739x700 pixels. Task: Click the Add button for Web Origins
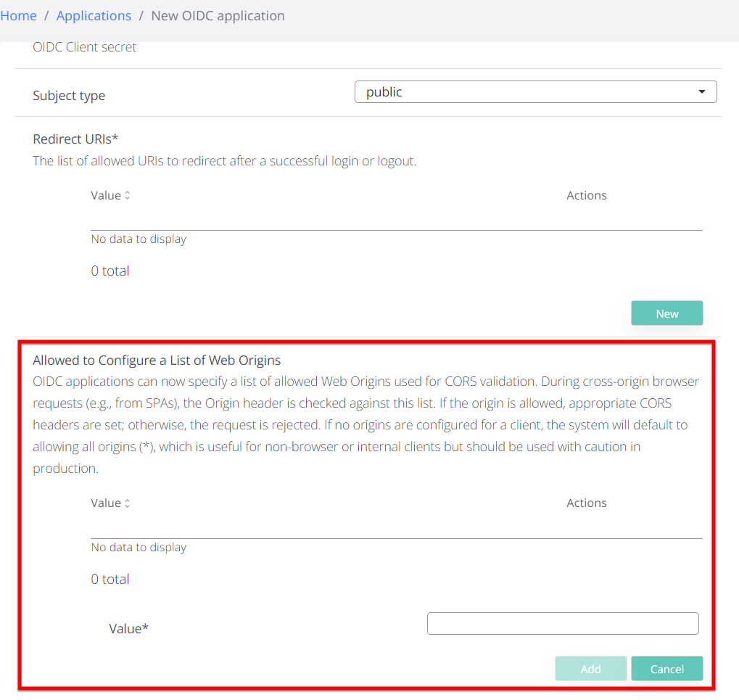tap(590, 669)
